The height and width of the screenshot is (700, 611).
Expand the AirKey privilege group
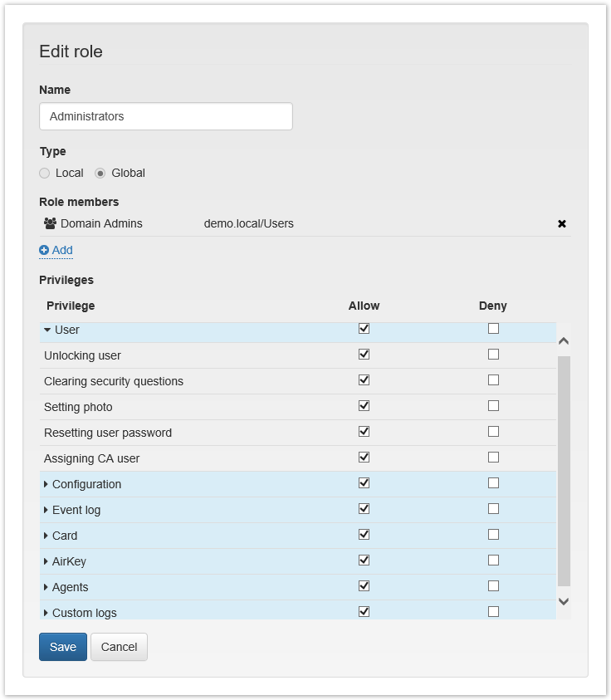pos(46,561)
